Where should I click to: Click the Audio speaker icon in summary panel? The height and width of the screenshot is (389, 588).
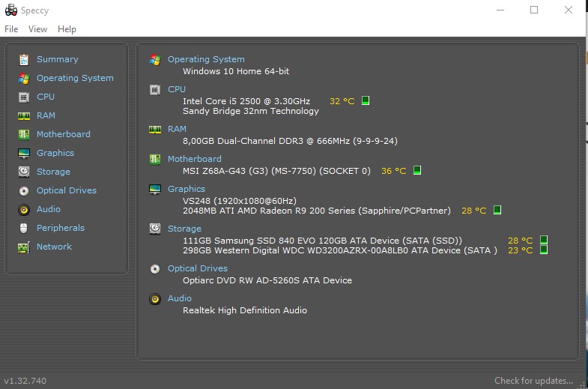[155, 299]
